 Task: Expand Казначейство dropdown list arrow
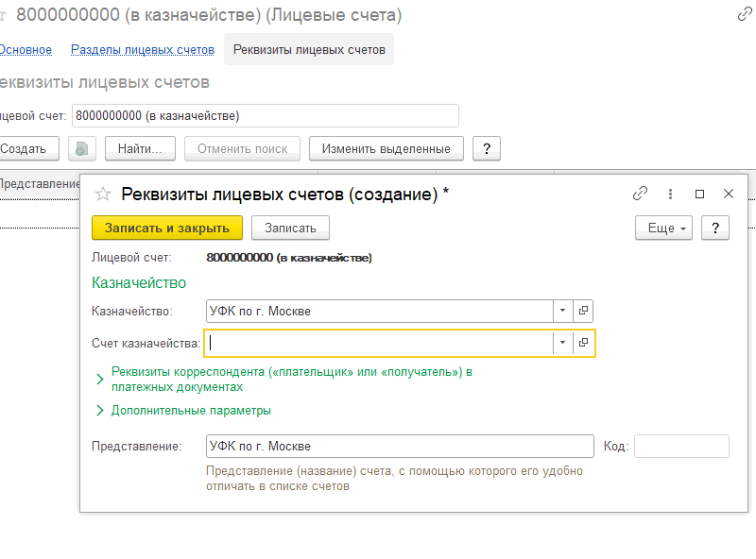pos(562,311)
